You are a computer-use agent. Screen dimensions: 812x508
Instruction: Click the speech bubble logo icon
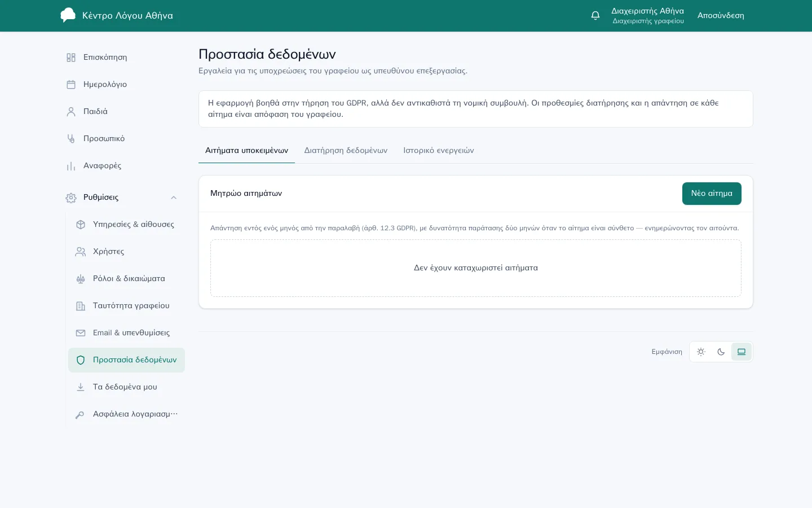coord(68,15)
